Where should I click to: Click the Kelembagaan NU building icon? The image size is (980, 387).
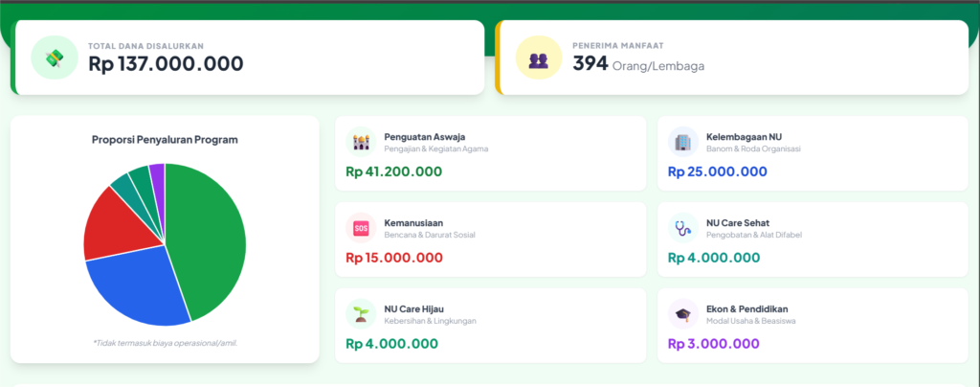(x=683, y=142)
